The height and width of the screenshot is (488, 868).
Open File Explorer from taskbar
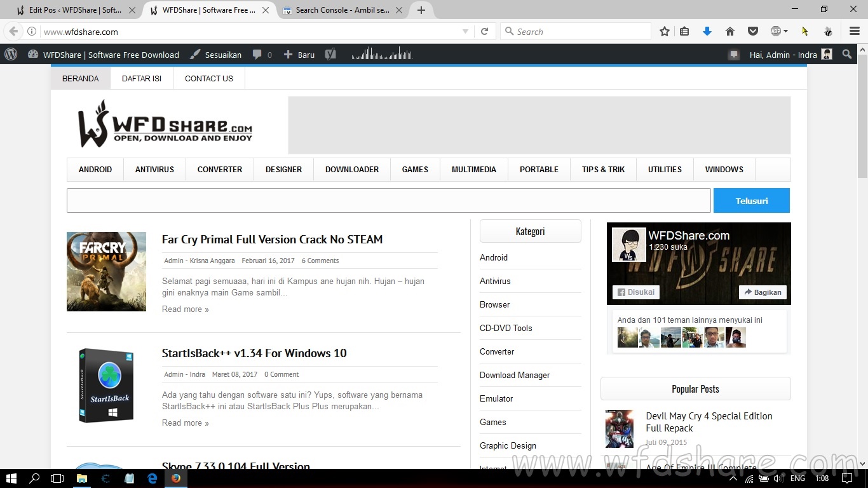[x=82, y=478]
